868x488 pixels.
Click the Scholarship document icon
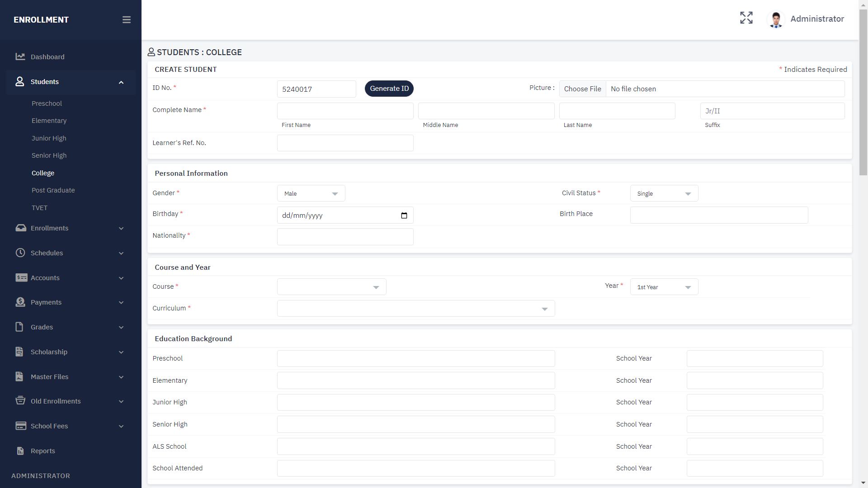pos(19,352)
